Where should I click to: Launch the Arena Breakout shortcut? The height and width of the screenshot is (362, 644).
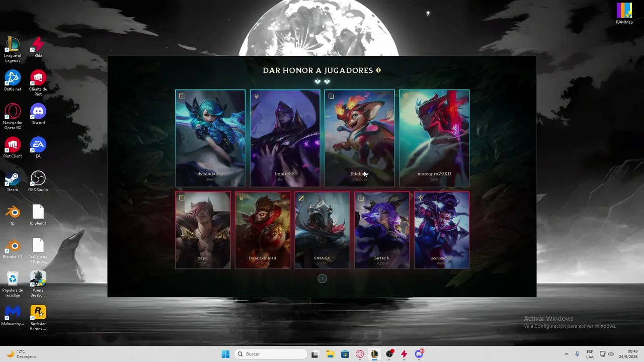(38, 284)
